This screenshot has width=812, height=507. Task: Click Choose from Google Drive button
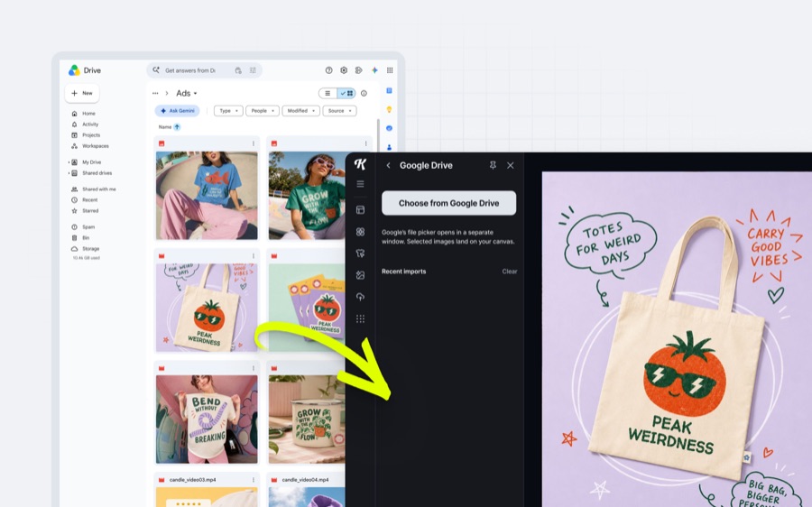pos(449,203)
